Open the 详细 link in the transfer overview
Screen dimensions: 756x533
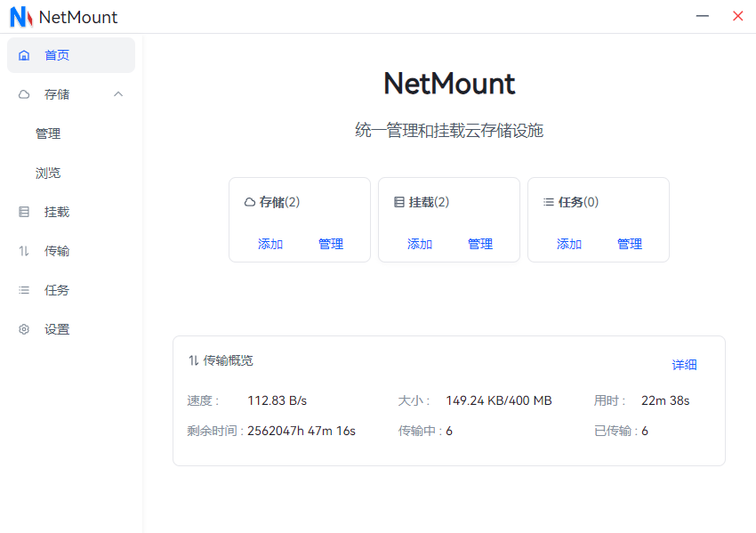coord(684,365)
